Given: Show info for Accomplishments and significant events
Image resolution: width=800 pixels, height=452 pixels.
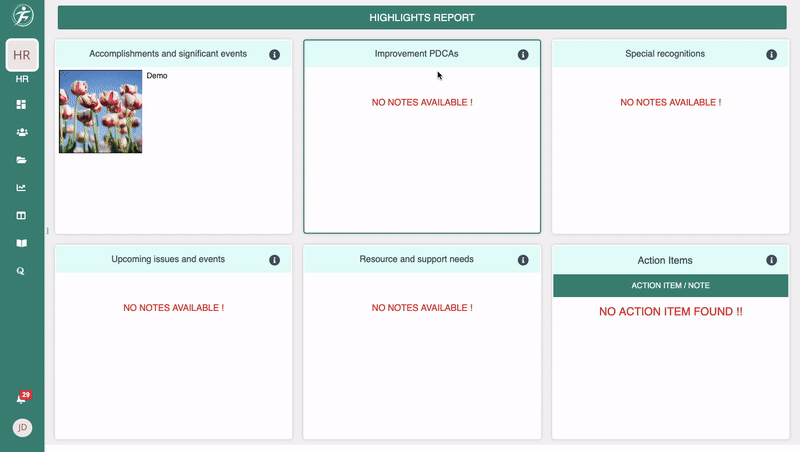Looking at the screenshot, I should click(x=274, y=55).
